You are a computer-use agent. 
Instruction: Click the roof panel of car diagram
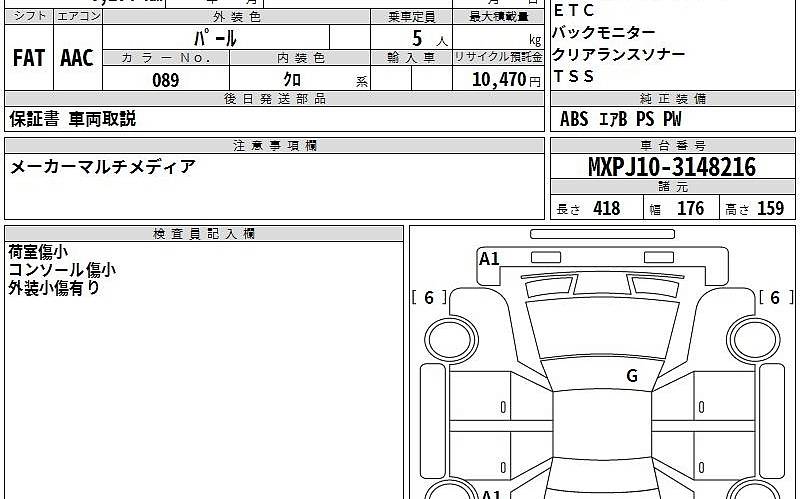tap(602, 425)
